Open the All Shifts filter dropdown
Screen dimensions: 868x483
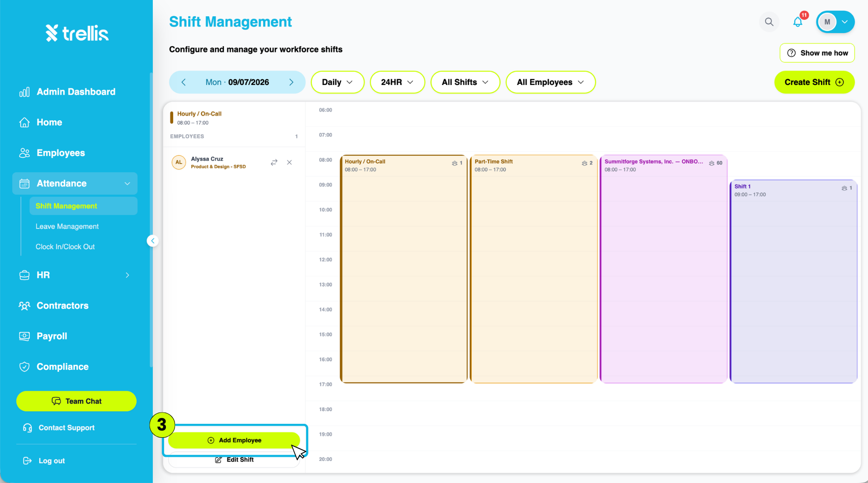465,82
